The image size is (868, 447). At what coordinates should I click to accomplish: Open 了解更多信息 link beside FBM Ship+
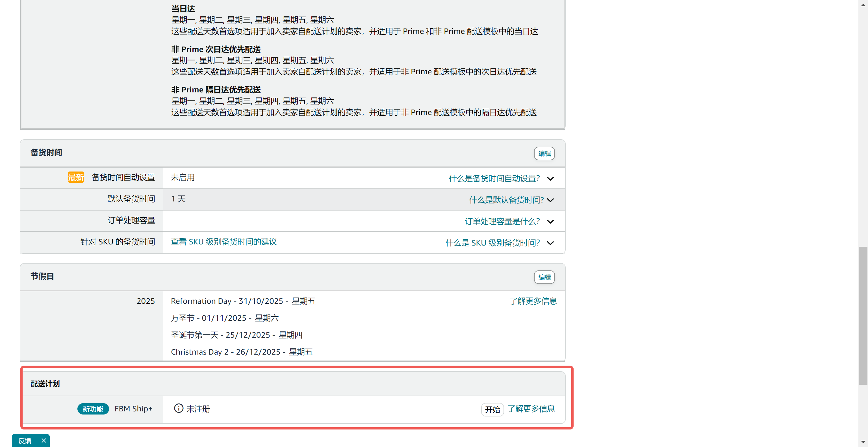tap(531, 409)
